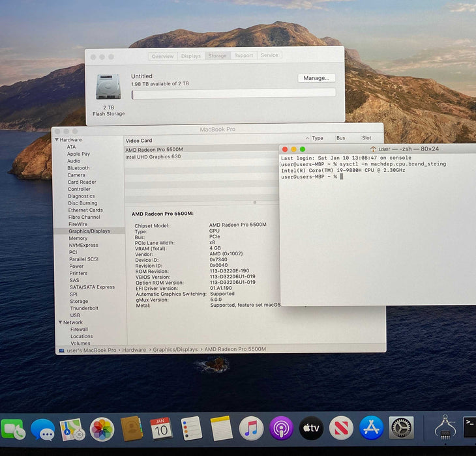
Task: Select Diagnostics in the sidebar
Action: click(x=81, y=196)
